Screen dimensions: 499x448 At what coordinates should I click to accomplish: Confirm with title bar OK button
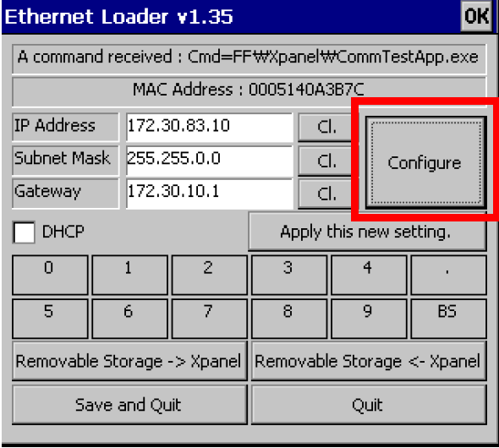coord(476,16)
